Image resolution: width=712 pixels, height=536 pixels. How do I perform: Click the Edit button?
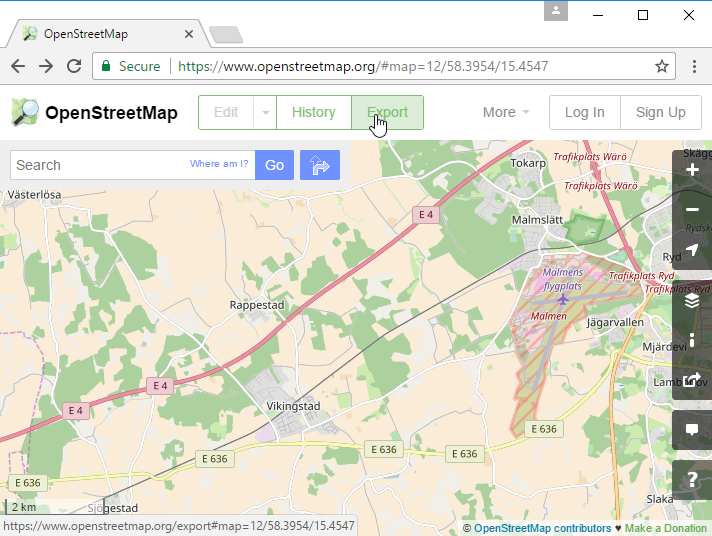pyautogui.click(x=226, y=112)
